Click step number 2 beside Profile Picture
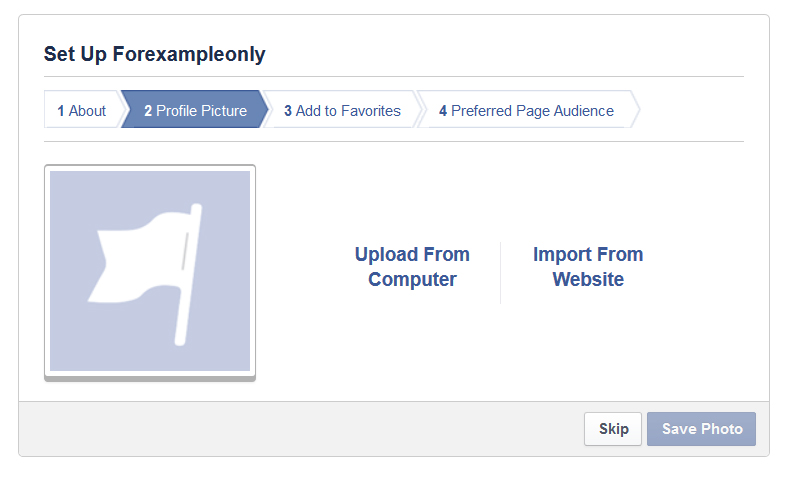 pos(148,111)
